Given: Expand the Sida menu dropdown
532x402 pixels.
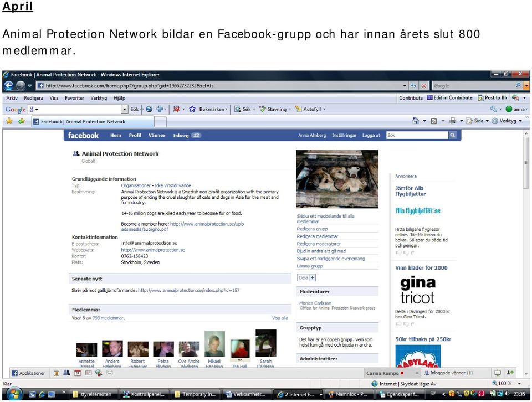Looking at the screenshot, I should point(487,121).
